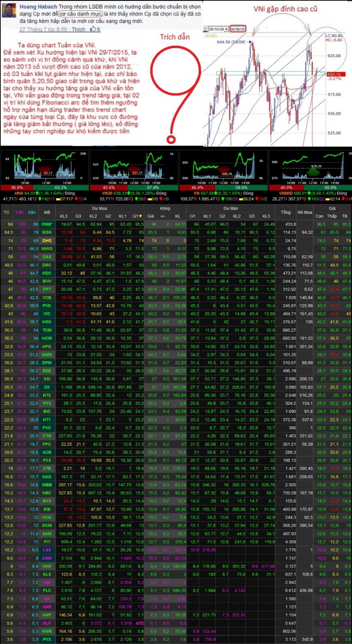The width and height of the screenshot is (352, 644).
Task: Select the STB ticker
Action: click(47, 468)
